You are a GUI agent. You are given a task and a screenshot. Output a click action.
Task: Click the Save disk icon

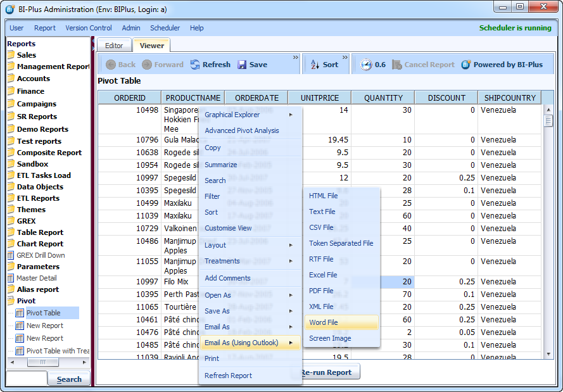pyautogui.click(x=242, y=65)
